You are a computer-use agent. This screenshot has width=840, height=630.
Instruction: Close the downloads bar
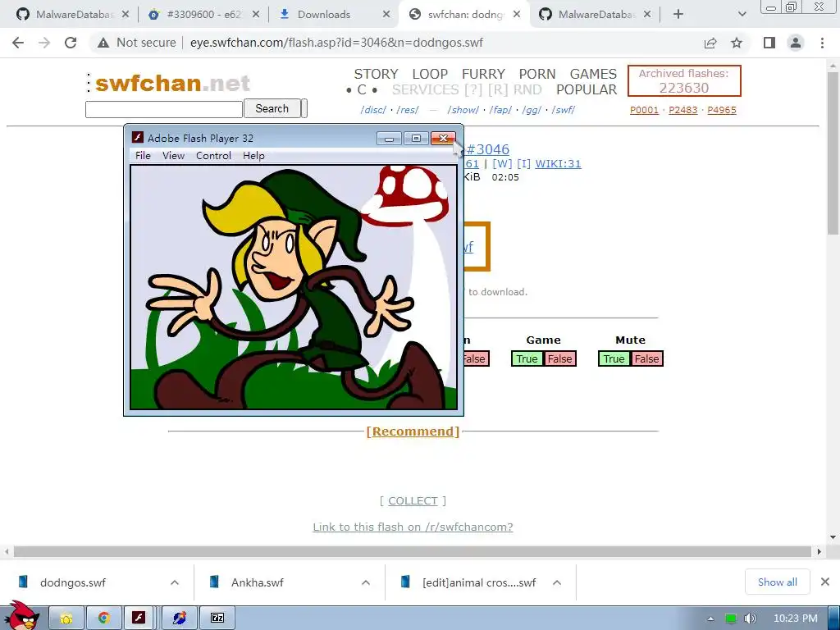825,582
